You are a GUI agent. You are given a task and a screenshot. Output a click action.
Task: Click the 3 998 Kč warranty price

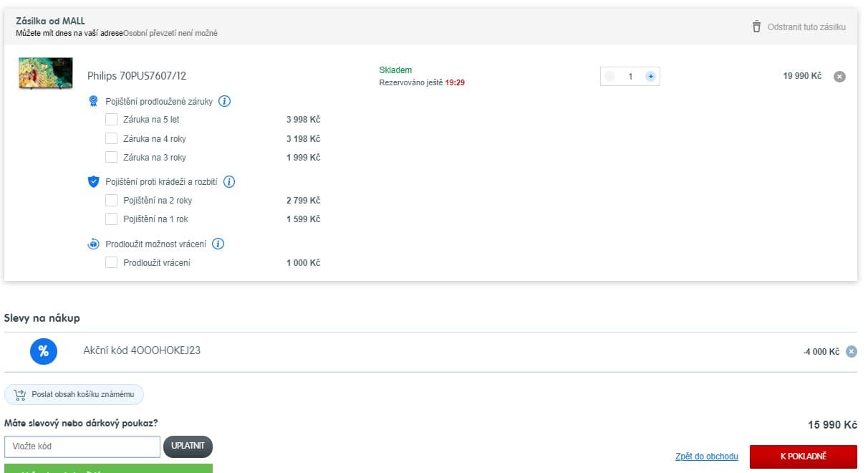304,120
